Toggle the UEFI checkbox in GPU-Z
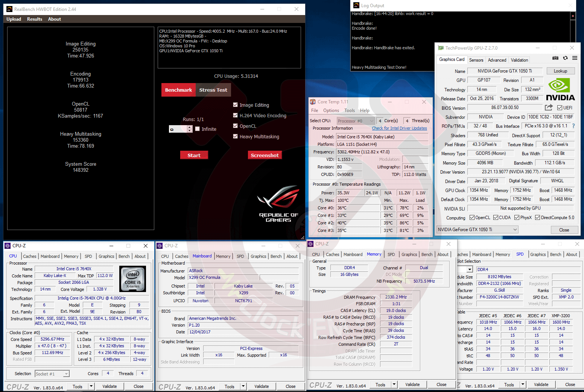The width and height of the screenshot is (584, 392). (x=560, y=108)
